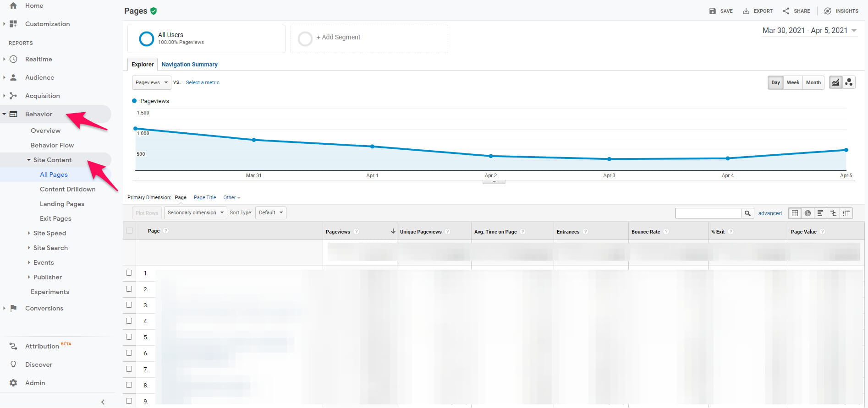Click the Behavior window icon

pos(13,114)
